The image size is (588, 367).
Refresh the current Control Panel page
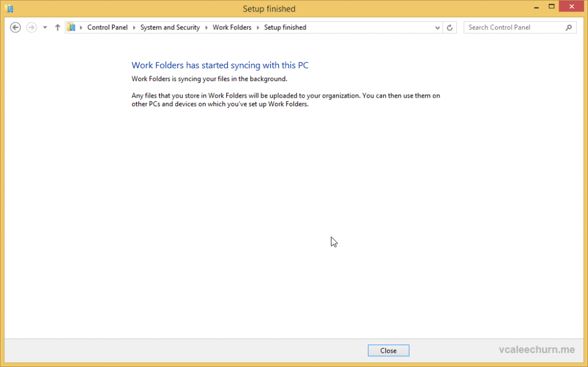[450, 27]
